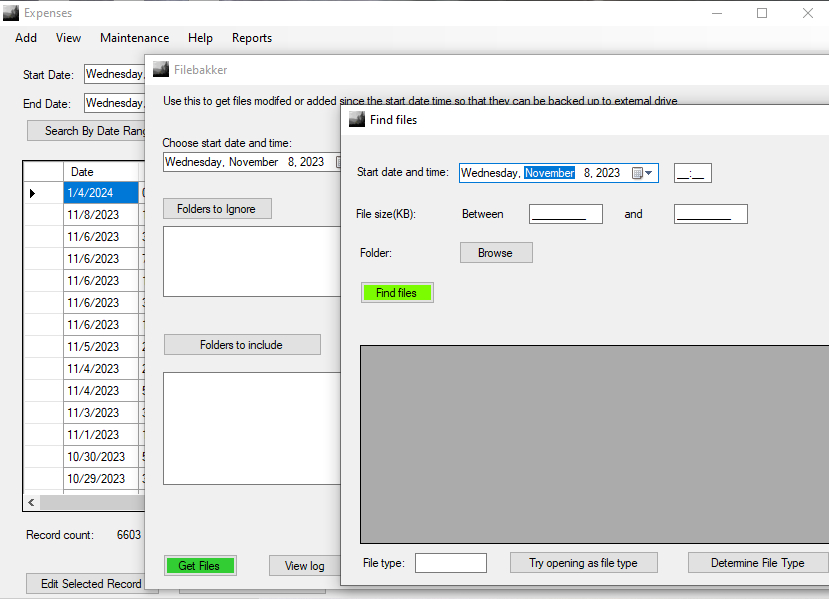The width and height of the screenshot is (829, 599).
Task: Click the Folders to include button
Action: click(x=241, y=345)
